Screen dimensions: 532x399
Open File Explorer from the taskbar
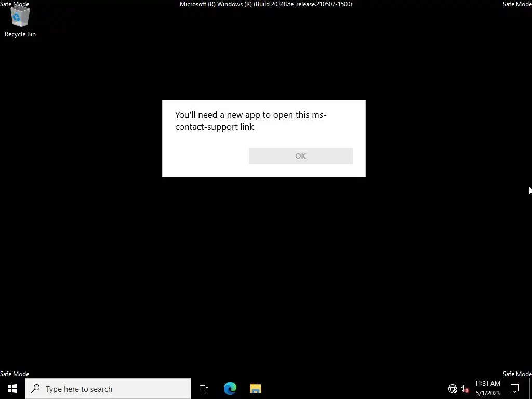[x=256, y=389]
